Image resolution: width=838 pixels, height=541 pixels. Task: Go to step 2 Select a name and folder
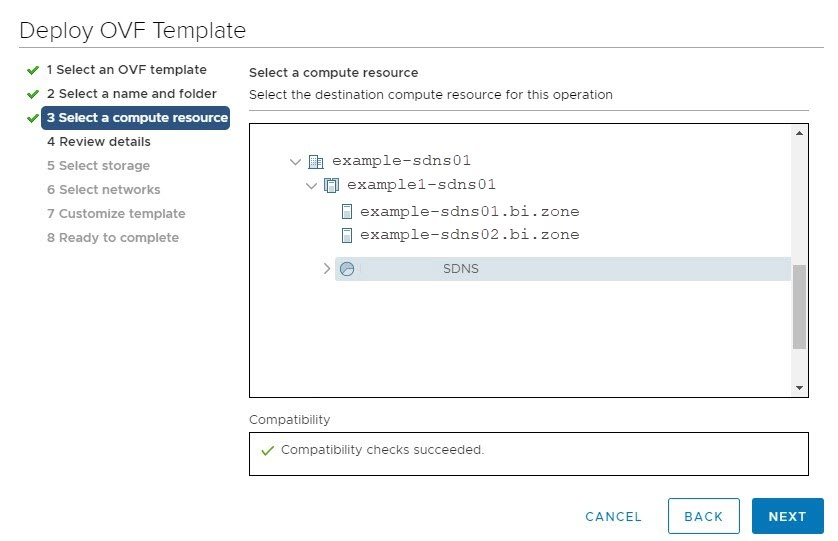click(131, 94)
